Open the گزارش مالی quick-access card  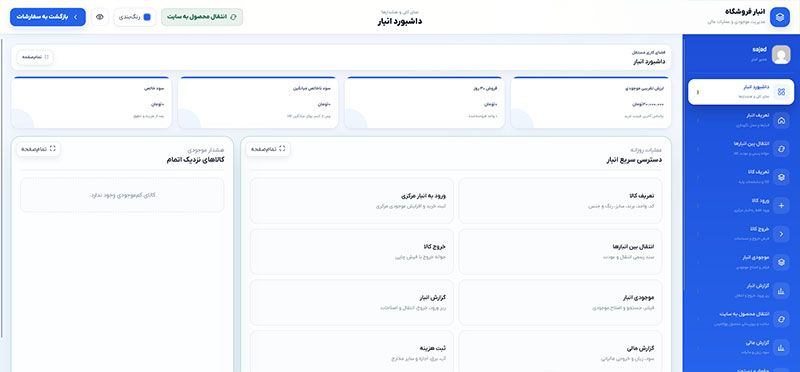(560, 352)
